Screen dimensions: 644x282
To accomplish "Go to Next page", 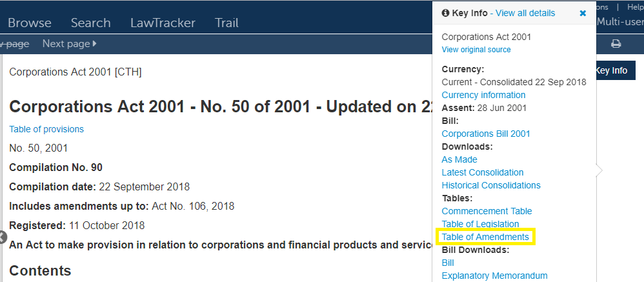I will click(x=70, y=43).
